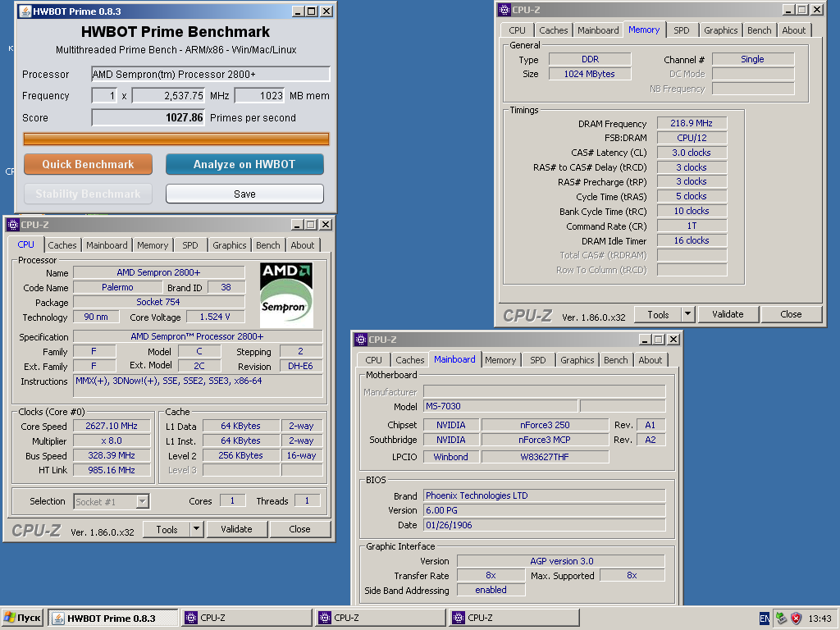Image resolution: width=840 pixels, height=630 pixels.
Task: Activate the first CPU-Z taskbar button
Action: point(246,618)
